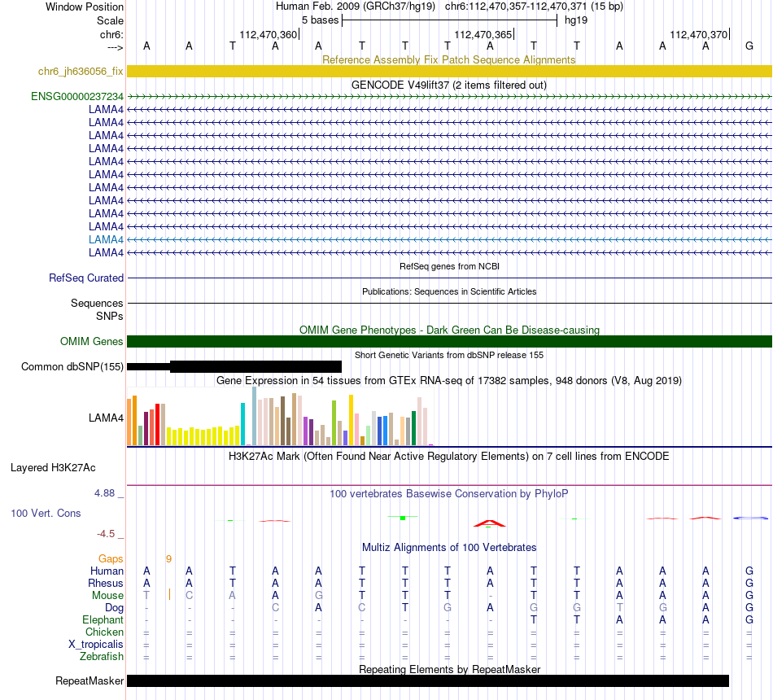Screen dimensions: 773x700
Task: Open the 100 Vert. Cons track label
Action: 46,513
